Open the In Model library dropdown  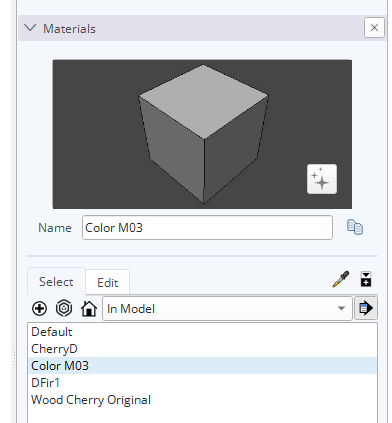[227, 309]
